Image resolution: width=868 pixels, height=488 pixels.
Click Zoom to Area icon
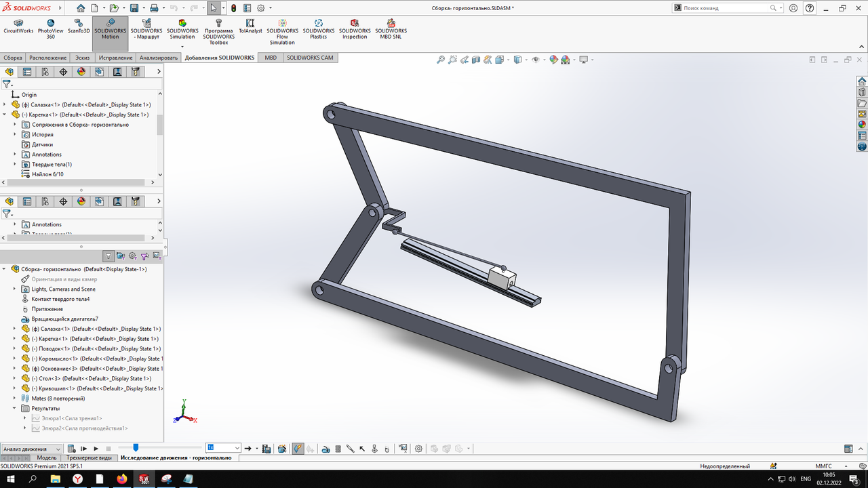pyautogui.click(x=452, y=60)
